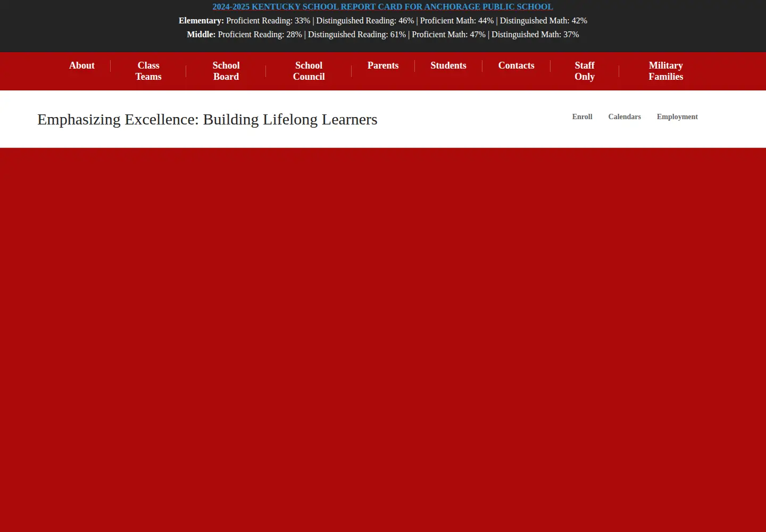
Task: Open the About menu
Action: point(82,65)
